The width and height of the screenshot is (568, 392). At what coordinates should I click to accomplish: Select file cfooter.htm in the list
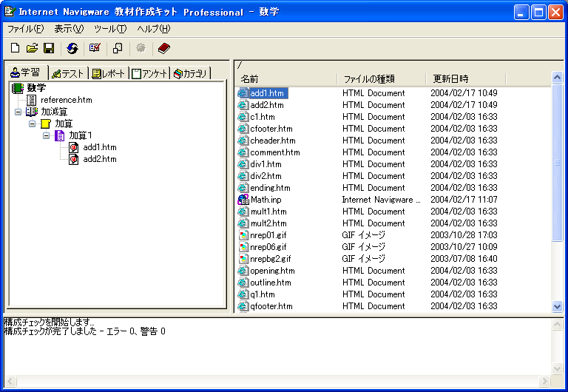point(271,129)
